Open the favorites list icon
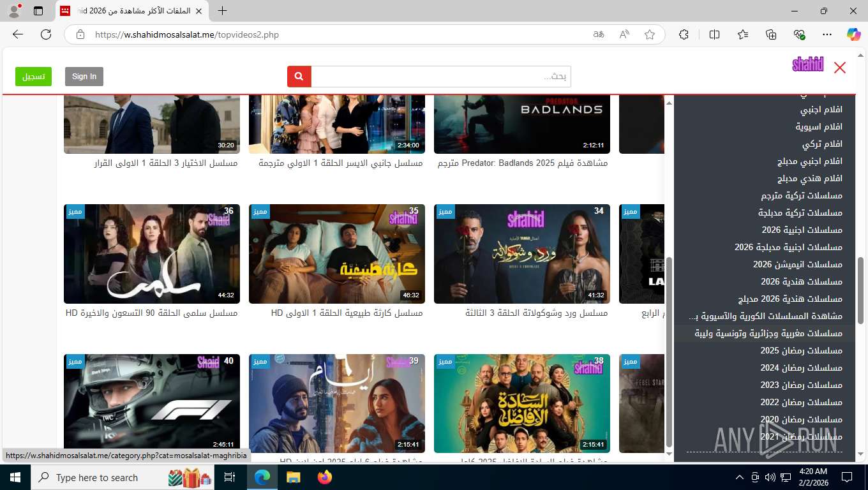868x490 pixels. coord(743,34)
